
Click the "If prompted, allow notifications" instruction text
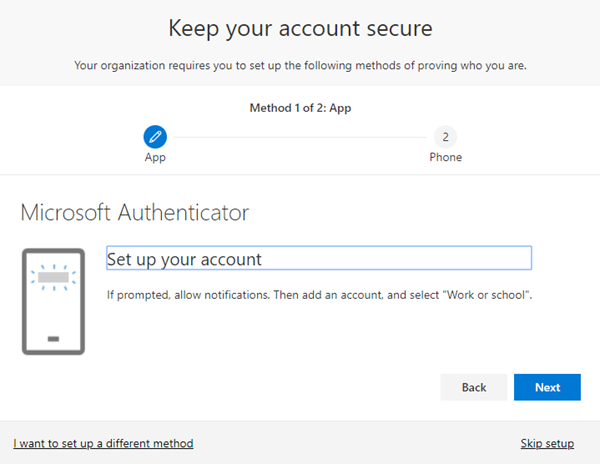click(192, 297)
